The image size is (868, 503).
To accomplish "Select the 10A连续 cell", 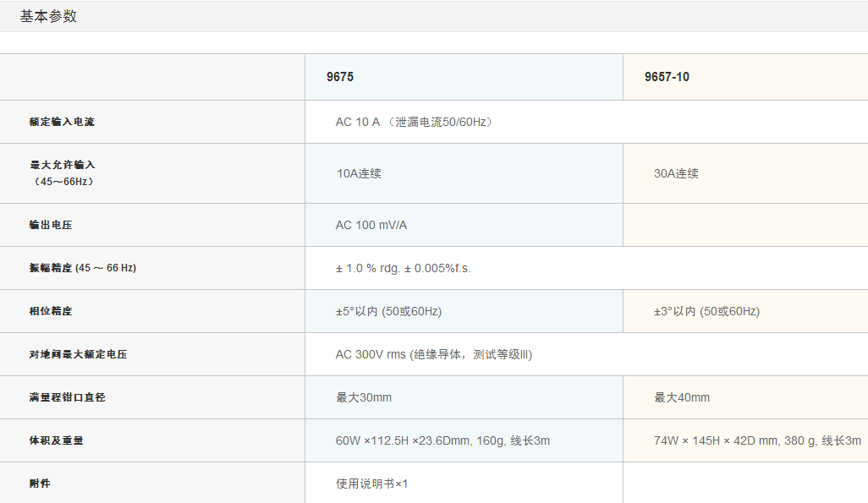I will 359,173.
